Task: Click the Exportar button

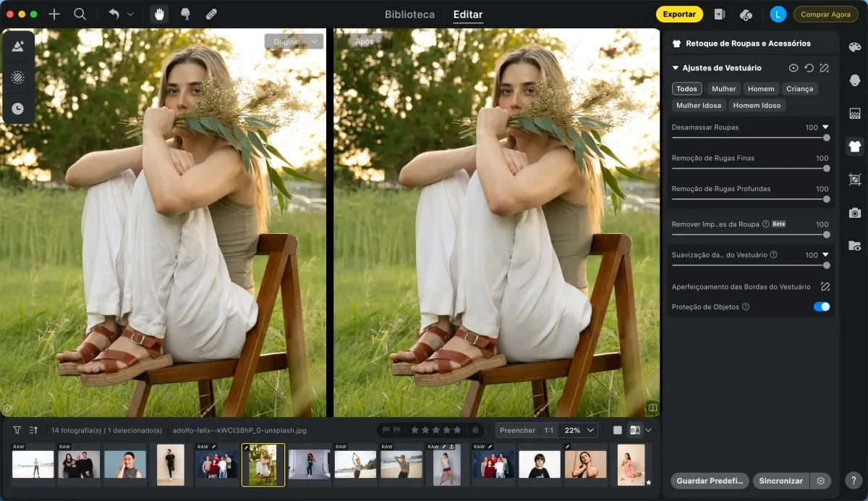Action: click(679, 14)
